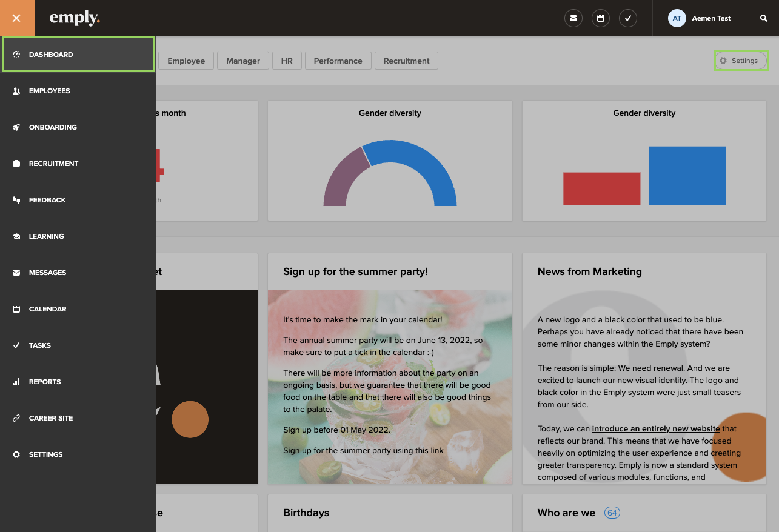Screen dimensions: 779x532
Task: Click Settings at bottom of sidebar
Action: (x=45, y=454)
